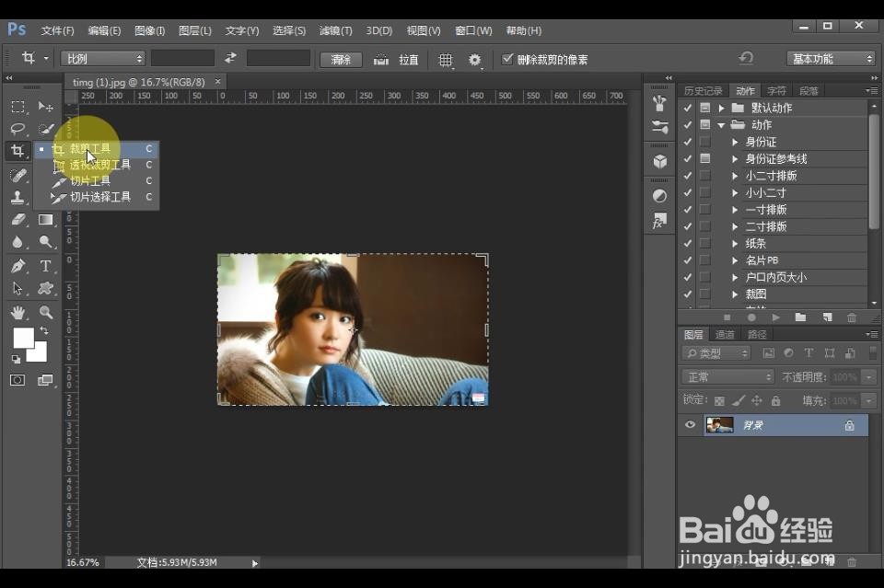Toggle lock transparent pixels
The height and width of the screenshot is (588, 884).
tap(719, 401)
